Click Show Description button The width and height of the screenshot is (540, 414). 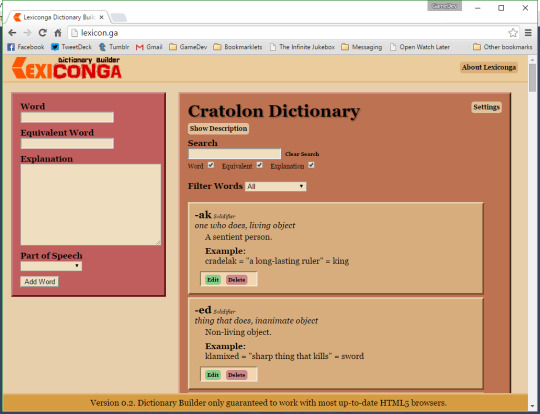(x=218, y=128)
